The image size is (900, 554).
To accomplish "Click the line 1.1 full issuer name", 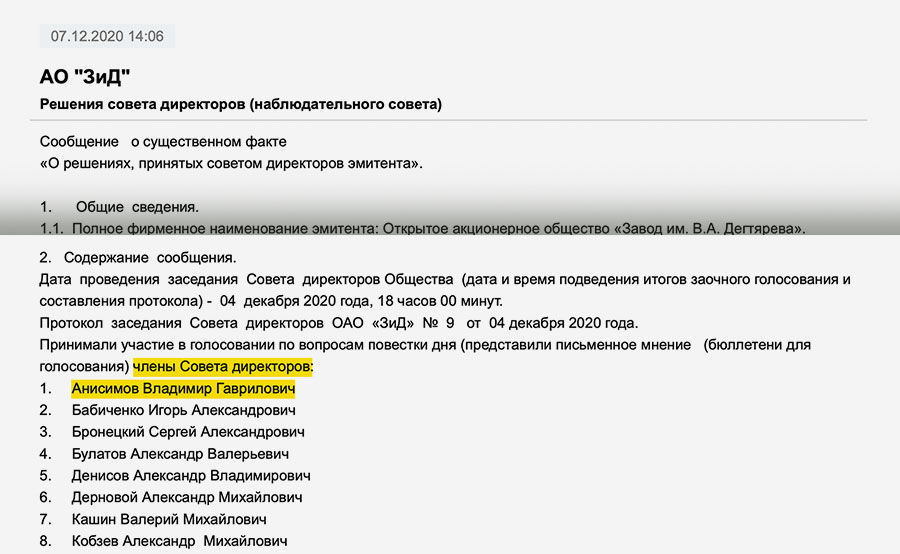I will click(422, 229).
